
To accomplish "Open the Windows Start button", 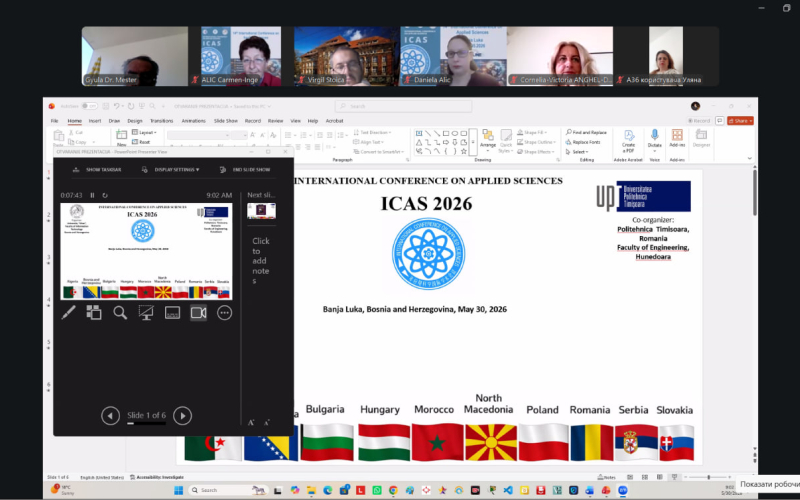I will click(179, 490).
